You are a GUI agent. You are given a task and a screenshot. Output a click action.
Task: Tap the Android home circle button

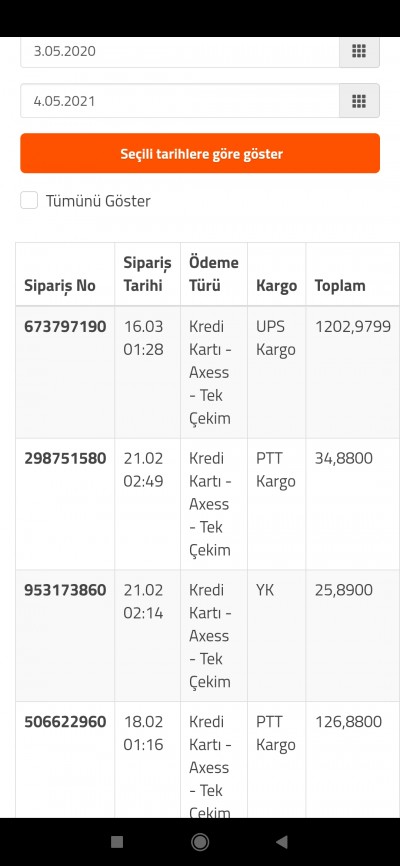200,842
